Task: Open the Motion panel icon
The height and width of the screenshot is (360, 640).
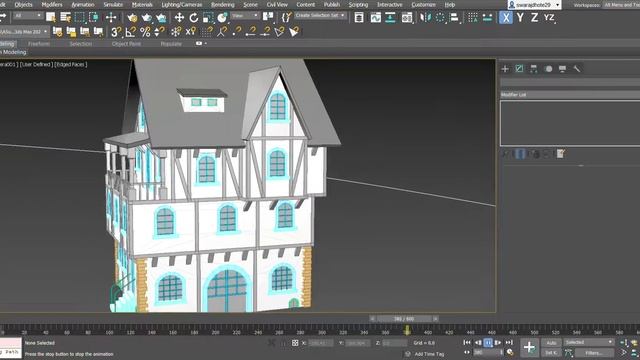Action: 548,69
